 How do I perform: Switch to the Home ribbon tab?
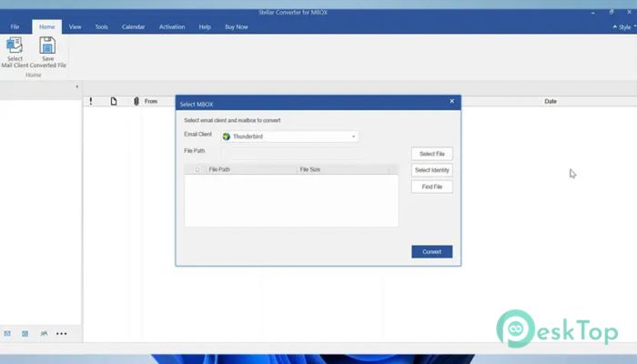[x=46, y=26]
